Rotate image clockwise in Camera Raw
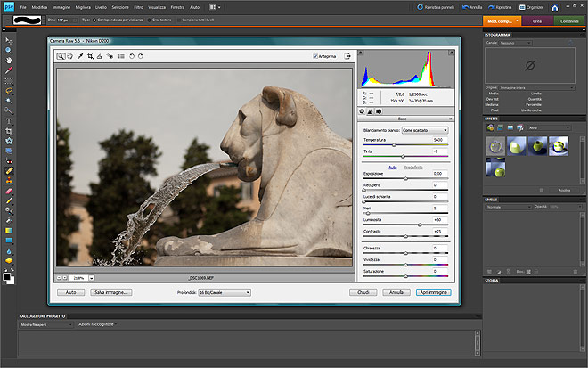Screen dimensions: 588x368 coord(141,56)
